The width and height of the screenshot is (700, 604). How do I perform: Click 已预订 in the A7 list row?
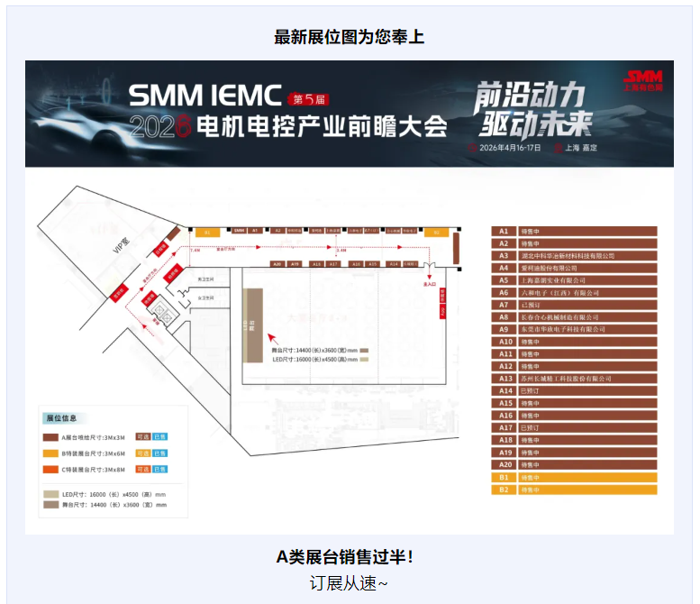(531, 305)
